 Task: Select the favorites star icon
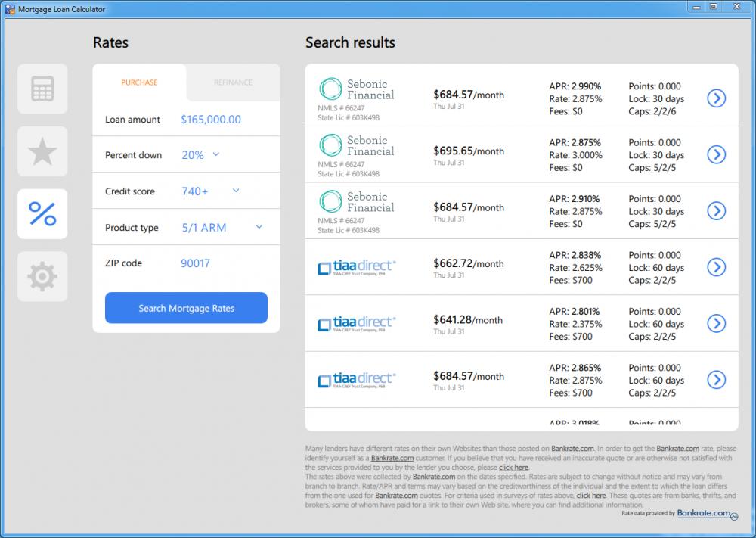(42, 151)
